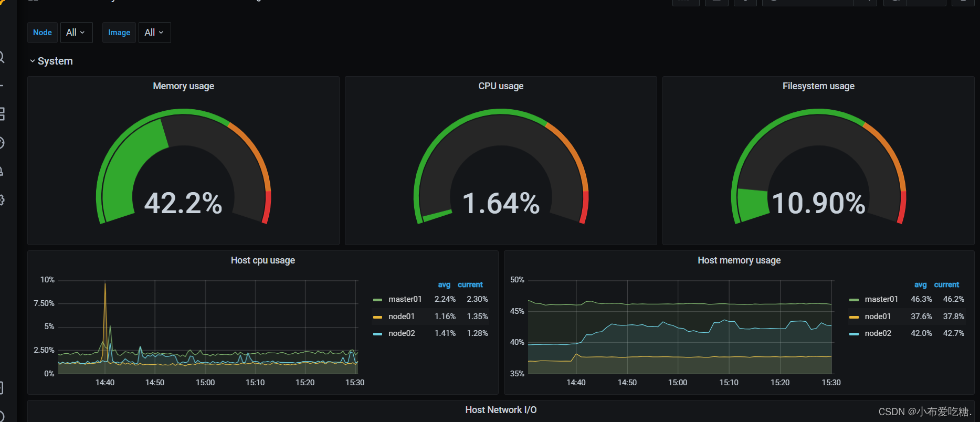The width and height of the screenshot is (980, 422).
Task: Click node02 blue color swatch in Host memory legend
Action: coord(854,334)
